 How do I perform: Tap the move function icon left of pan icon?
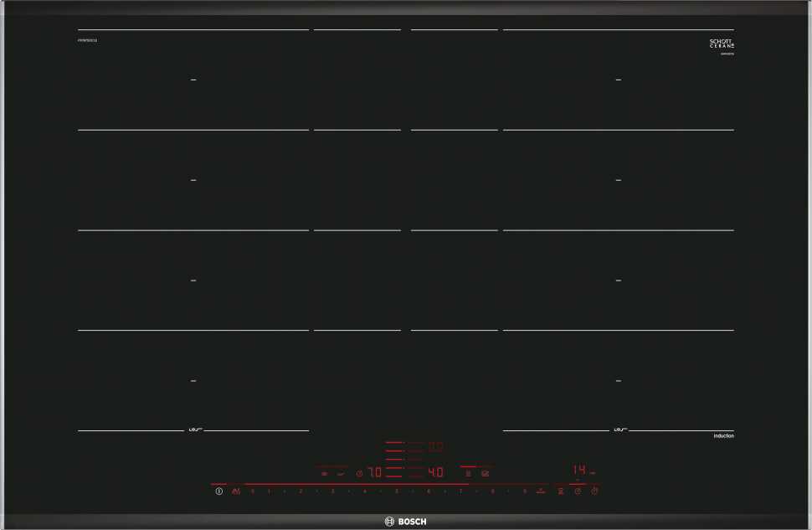tap(323, 473)
